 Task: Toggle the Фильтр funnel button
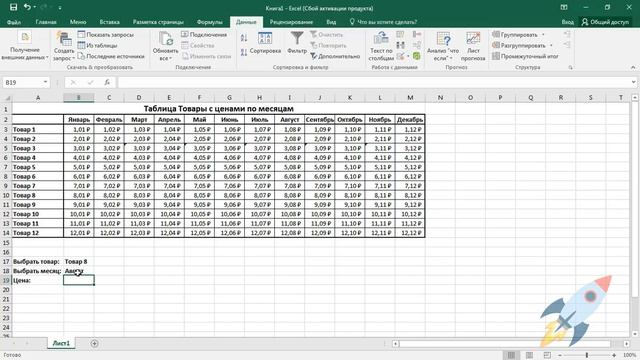pos(297,43)
